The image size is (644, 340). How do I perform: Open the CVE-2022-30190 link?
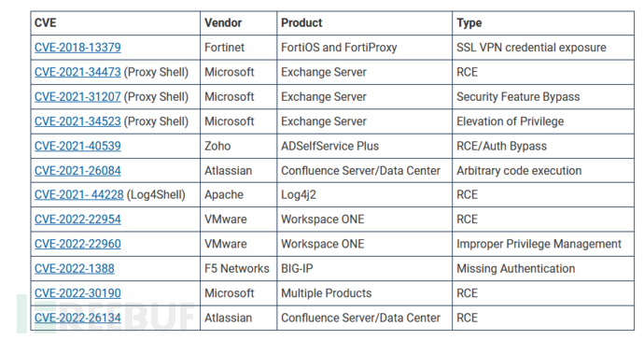click(77, 293)
